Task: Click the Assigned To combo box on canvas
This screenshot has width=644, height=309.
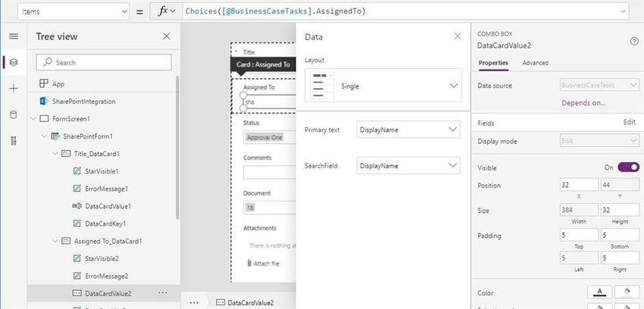Action: pos(270,101)
